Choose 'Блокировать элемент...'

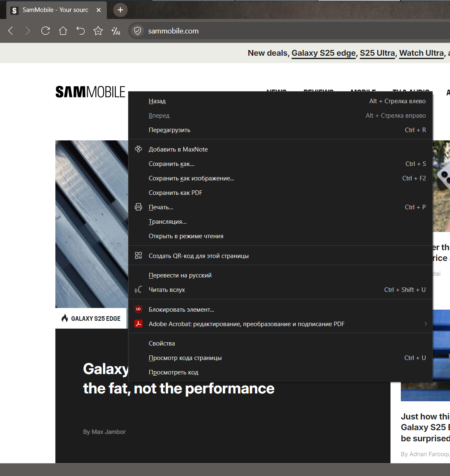pyautogui.click(x=280, y=310)
